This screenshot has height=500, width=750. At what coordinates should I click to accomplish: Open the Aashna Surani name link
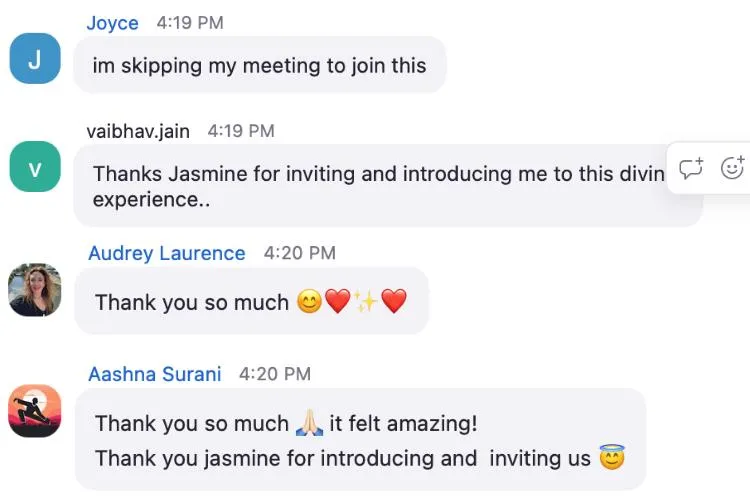click(x=154, y=374)
